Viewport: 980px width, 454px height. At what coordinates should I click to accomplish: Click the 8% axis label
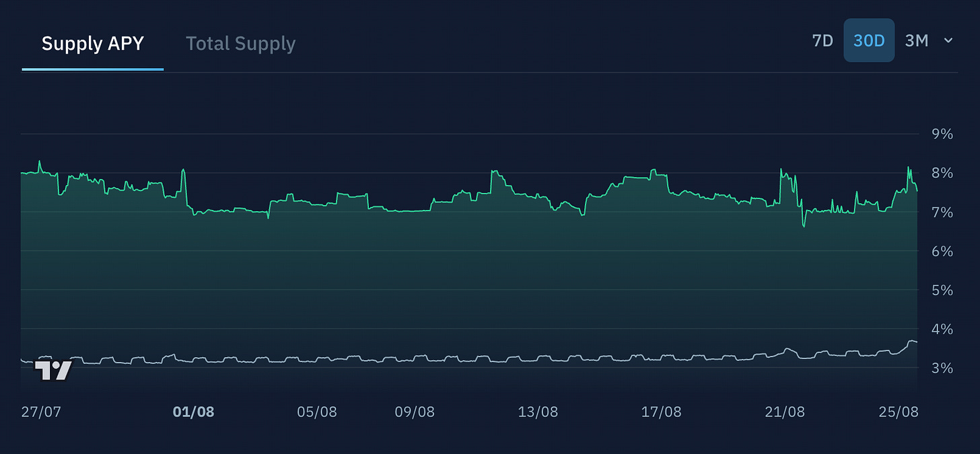point(942,173)
